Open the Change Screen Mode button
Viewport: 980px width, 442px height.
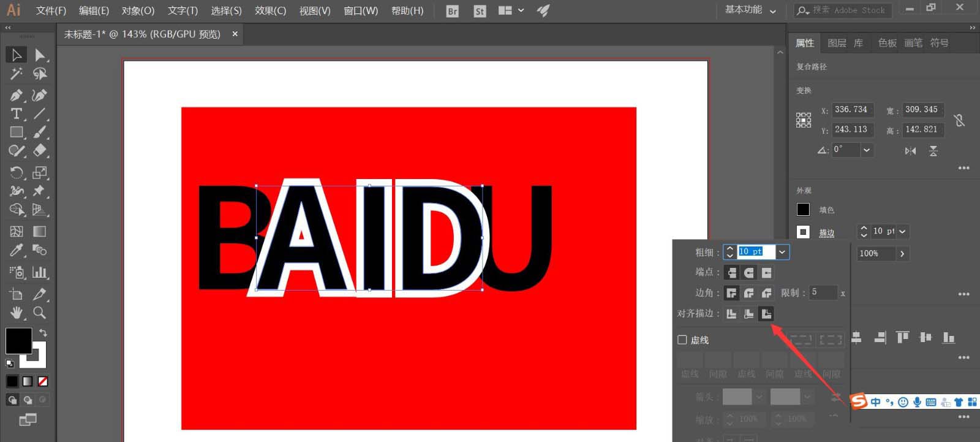[x=28, y=420]
